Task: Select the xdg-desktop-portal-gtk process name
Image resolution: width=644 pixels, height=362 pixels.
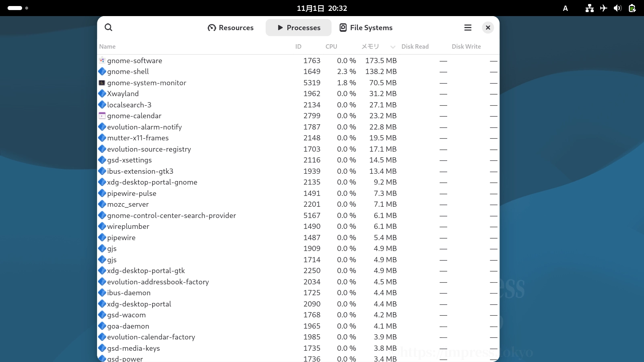Action: tap(146, 271)
